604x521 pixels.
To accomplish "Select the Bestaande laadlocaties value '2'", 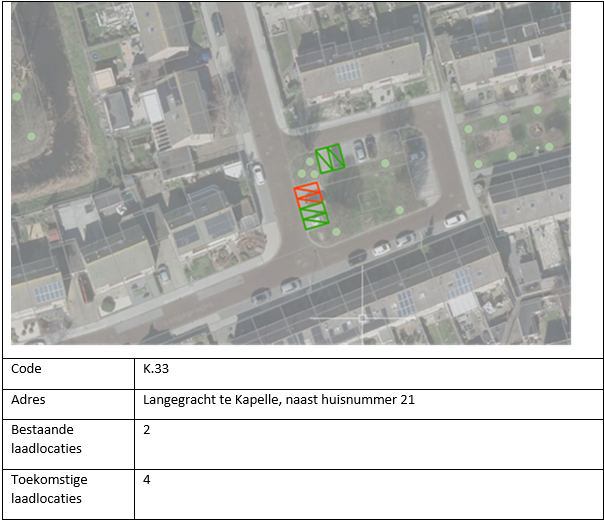I will (x=147, y=428).
